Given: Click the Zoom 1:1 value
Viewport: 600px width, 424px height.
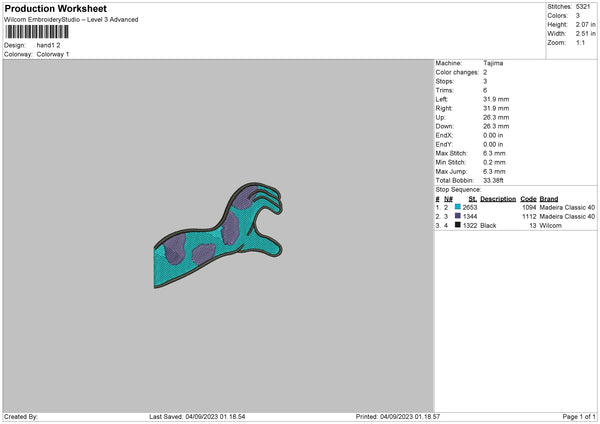Looking at the screenshot, I should (x=580, y=42).
